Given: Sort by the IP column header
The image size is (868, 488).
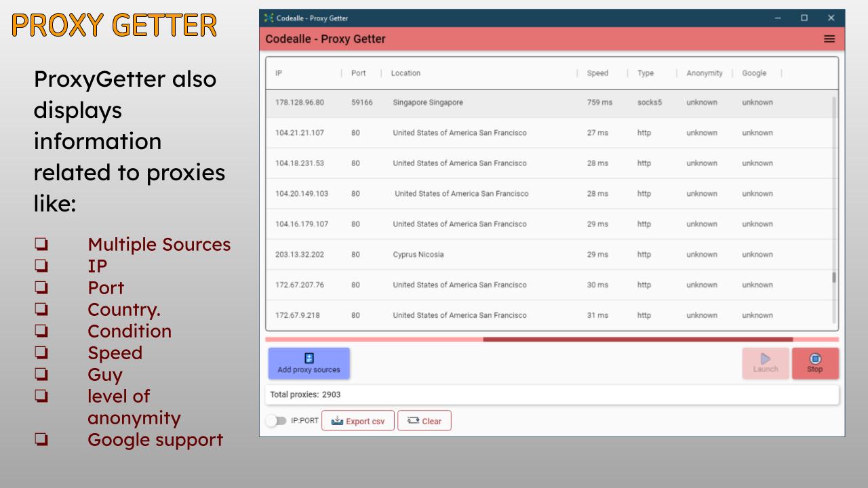Looking at the screenshot, I should [279, 73].
